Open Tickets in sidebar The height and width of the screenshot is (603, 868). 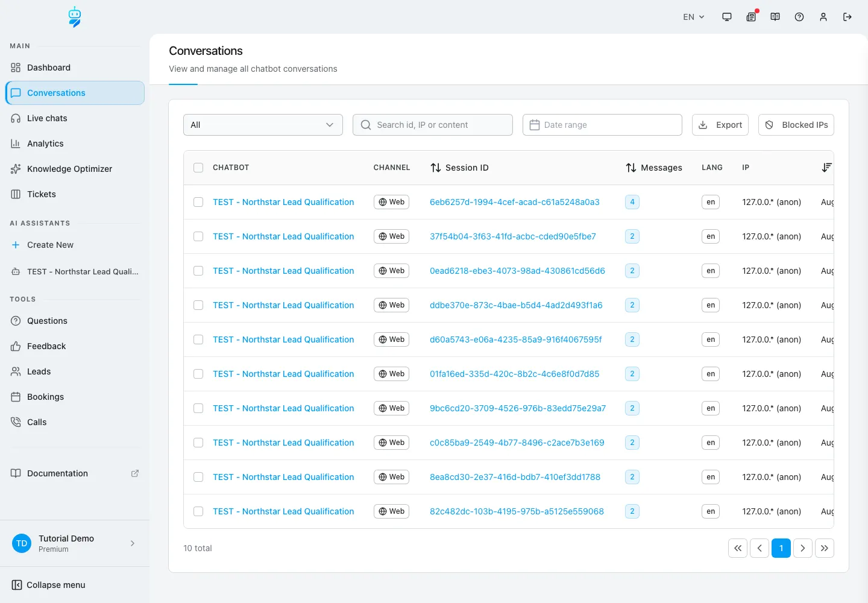(75, 194)
